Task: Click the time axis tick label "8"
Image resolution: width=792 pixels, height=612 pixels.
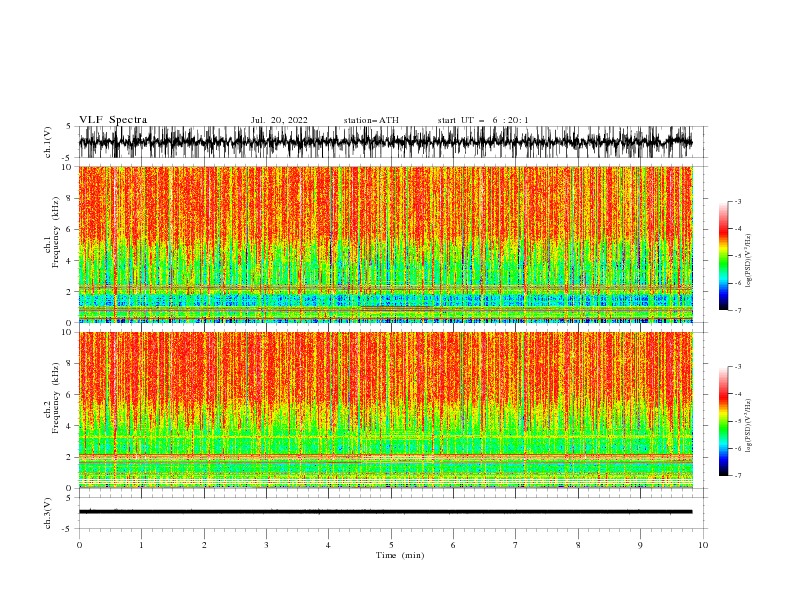Action: [578, 545]
